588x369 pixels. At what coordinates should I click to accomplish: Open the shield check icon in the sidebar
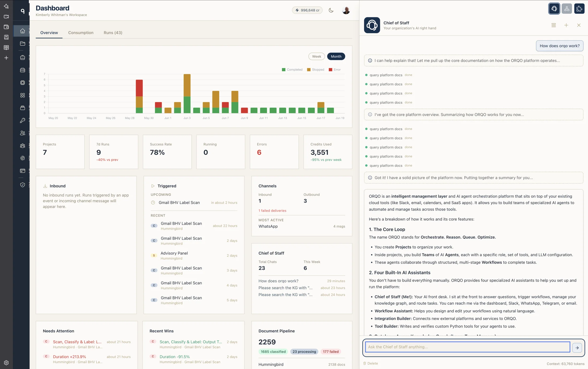22,185
